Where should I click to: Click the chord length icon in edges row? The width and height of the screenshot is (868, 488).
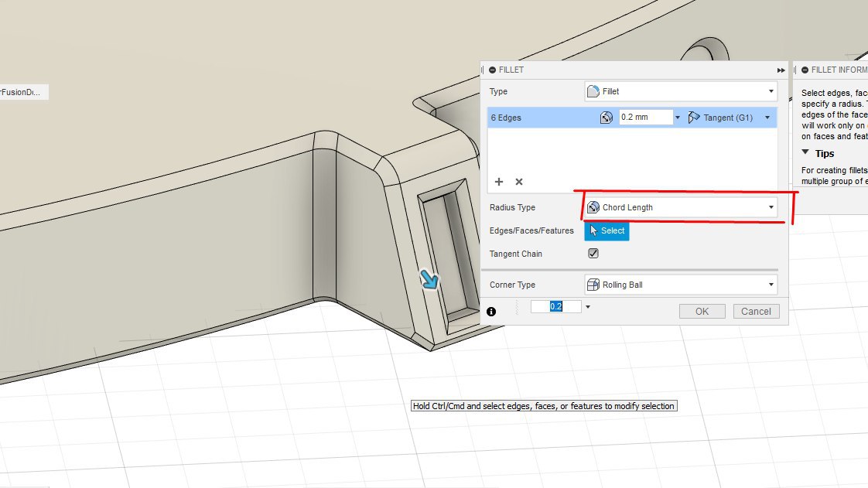[x=607, y=118]
